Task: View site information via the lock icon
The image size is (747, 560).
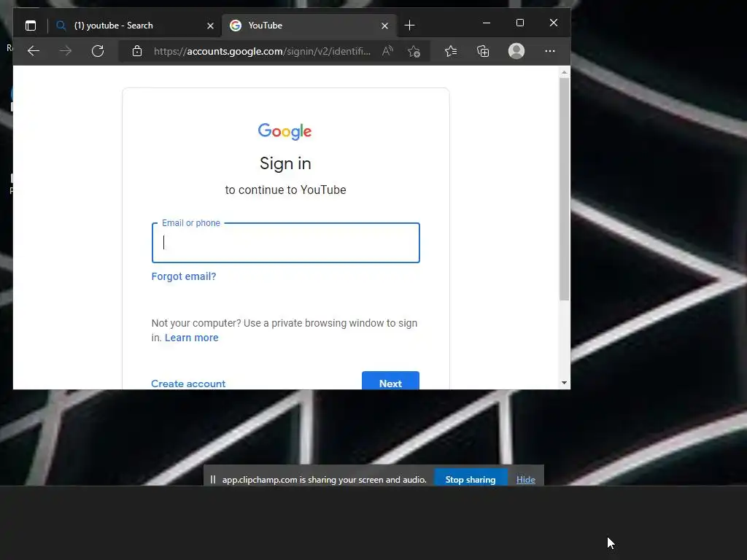Action: coord(137,51)
